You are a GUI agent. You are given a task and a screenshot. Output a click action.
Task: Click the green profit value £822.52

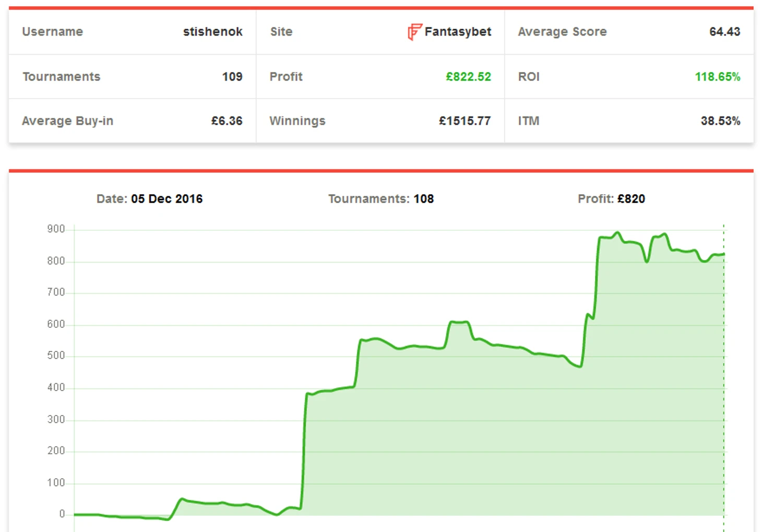tap(468, 77)
